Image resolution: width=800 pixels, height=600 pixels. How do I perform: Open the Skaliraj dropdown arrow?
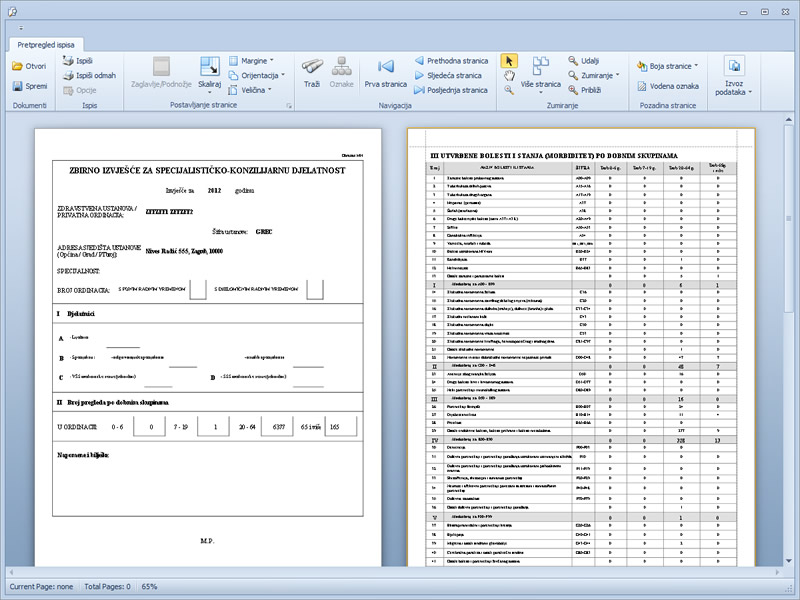click(x=210, y=92)
